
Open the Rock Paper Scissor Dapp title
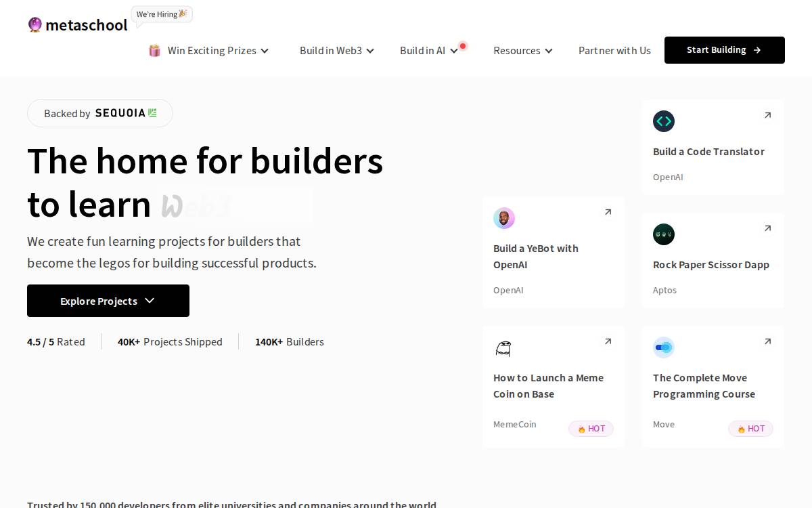point(711,265)
